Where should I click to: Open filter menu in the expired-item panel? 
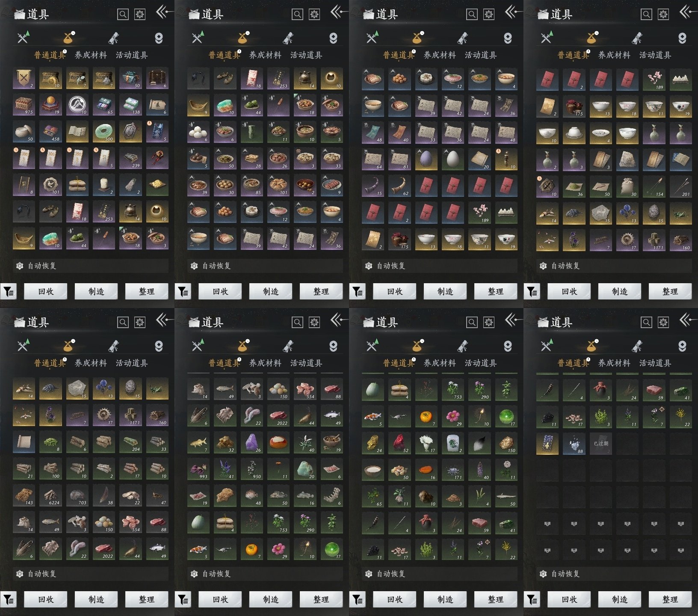532,600
